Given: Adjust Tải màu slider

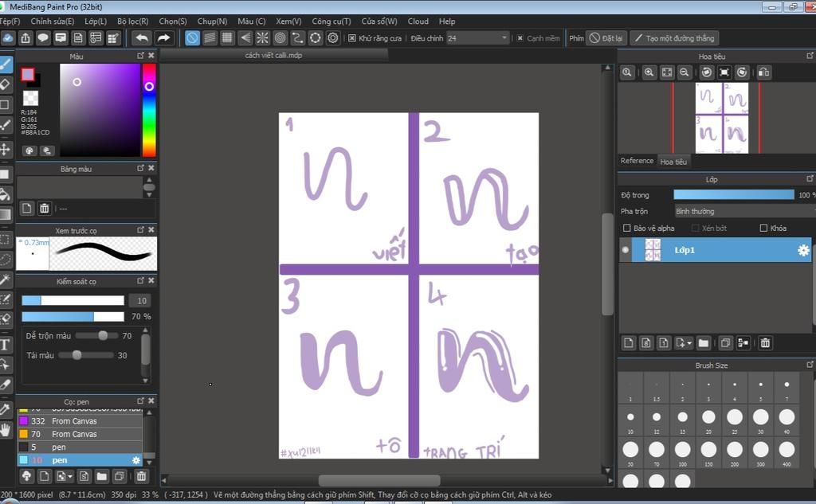Looking at the screenshot, I should coord(86,355).
